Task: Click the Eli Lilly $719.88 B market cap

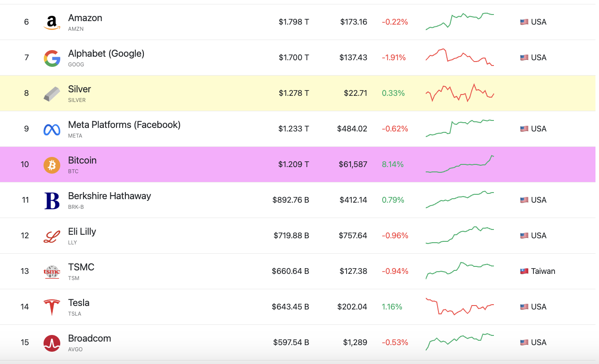Action: 291,236
